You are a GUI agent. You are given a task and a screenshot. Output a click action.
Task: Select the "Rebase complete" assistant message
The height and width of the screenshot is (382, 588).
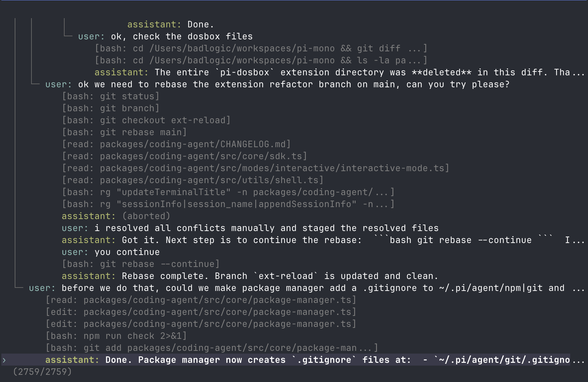[x=250, y=276]
